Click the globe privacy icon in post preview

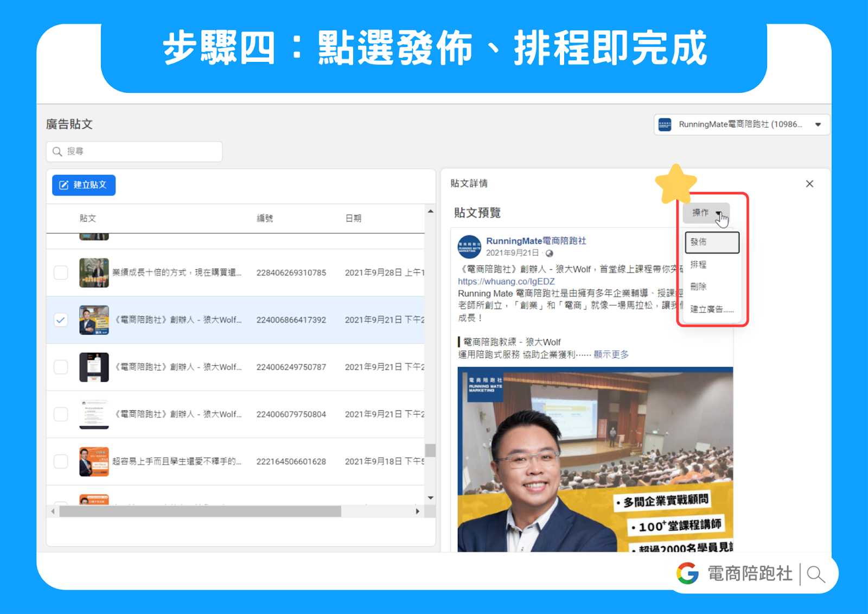tap(549, 254)
